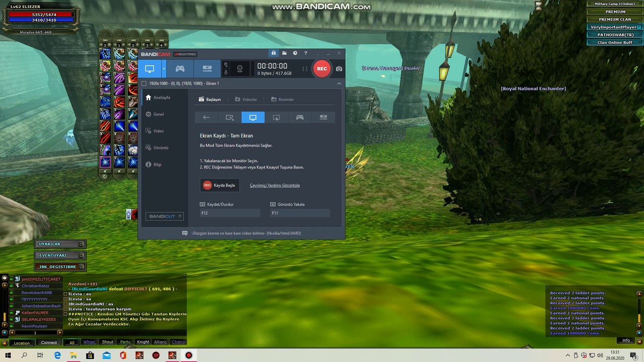The image size is (644, 362).
Task: Select the Knight chat tab
Action: tap(143, 342)
